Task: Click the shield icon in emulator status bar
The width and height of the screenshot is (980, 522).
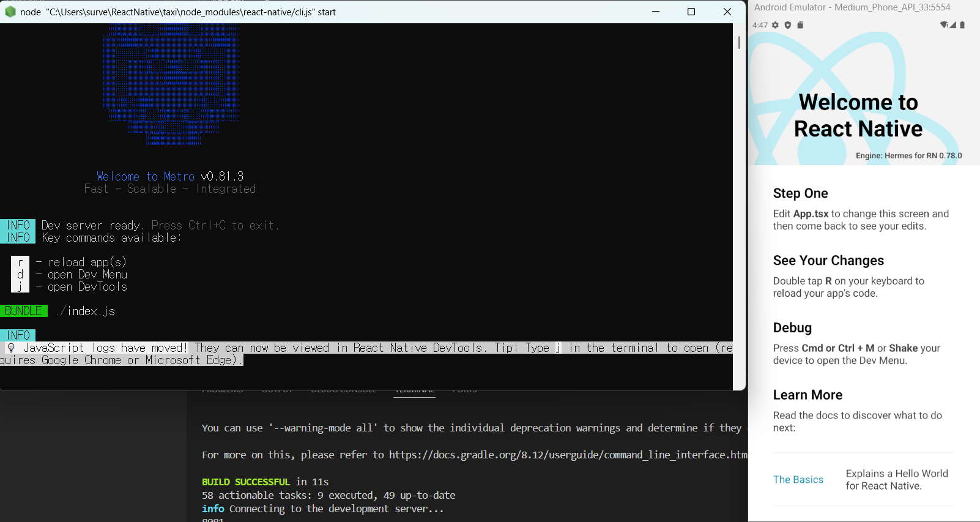Action: pos(788,25)
